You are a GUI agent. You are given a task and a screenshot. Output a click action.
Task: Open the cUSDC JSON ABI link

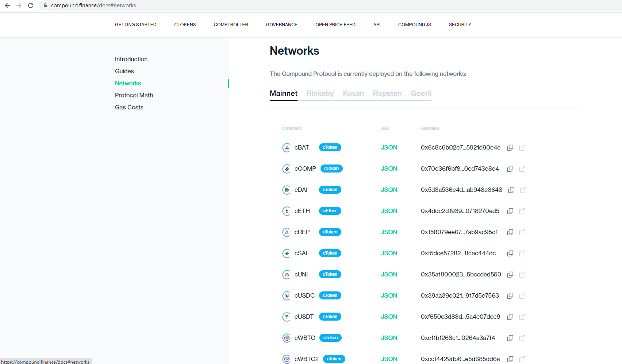coord(389,296)
